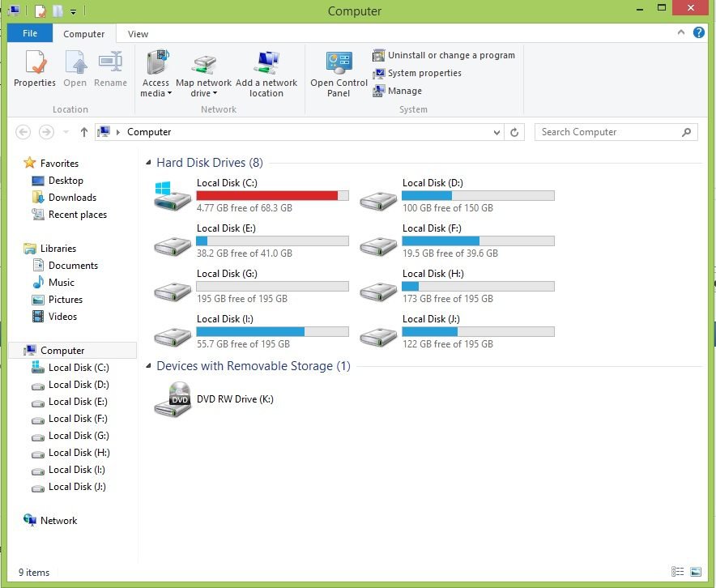Screen dimensions: 716x588
Task: Click Add a network location
Action: coord(267,71)
